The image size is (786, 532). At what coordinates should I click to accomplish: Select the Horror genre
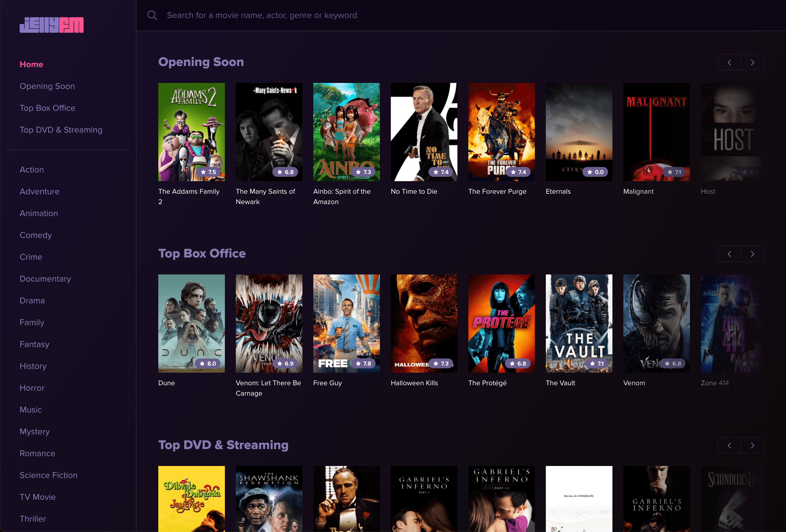[32, 388]
